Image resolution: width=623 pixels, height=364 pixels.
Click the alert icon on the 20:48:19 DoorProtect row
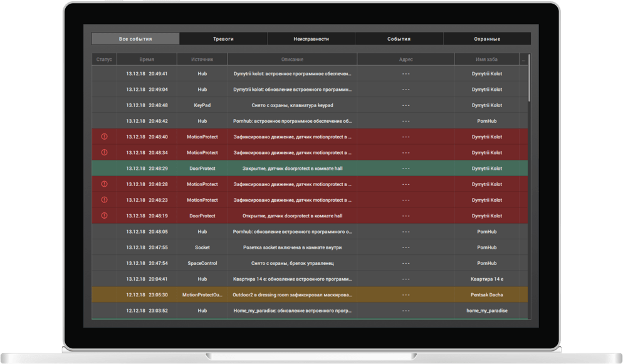pyautogui.click(x=104, y=216)
